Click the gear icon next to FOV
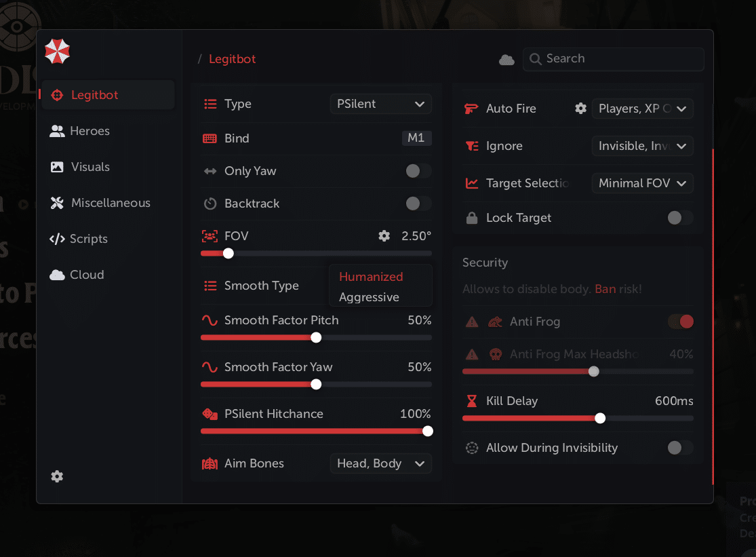The height and width of the screenshot is (557, 756). (384, 236)
